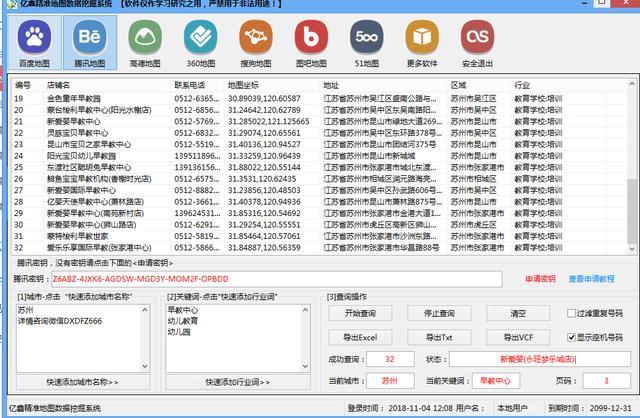Click the apply for key (申请密钥) link
Viewport: 640px width, 418px height.
[540, 278]
